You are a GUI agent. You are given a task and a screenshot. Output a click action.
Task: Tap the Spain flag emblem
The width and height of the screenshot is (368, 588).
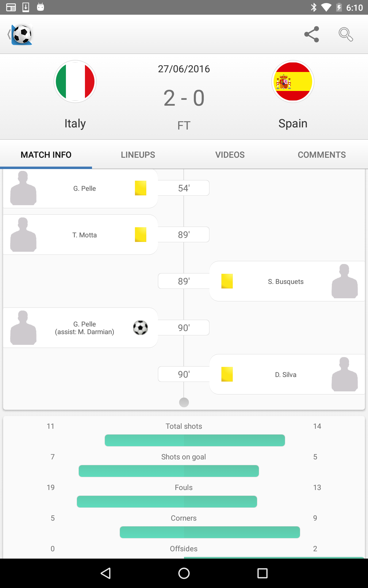coord(293,81)
